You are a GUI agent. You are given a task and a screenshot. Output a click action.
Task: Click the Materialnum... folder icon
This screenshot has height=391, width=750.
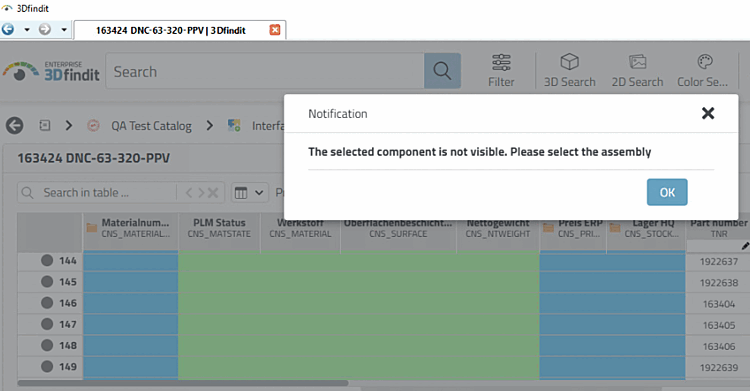point(92,227)
